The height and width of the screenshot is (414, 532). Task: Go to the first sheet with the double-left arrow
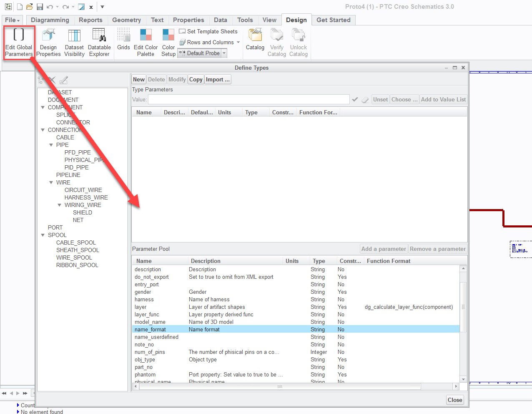[x=4, y=393]
